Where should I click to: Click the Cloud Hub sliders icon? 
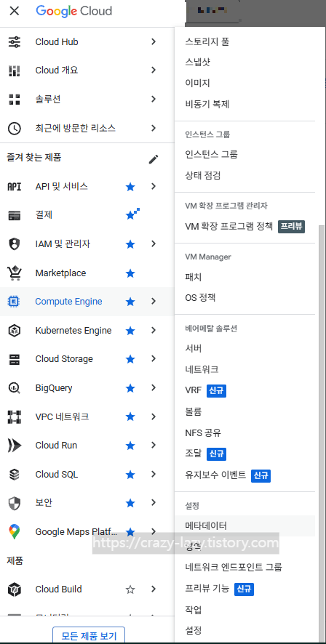(15, 42)
